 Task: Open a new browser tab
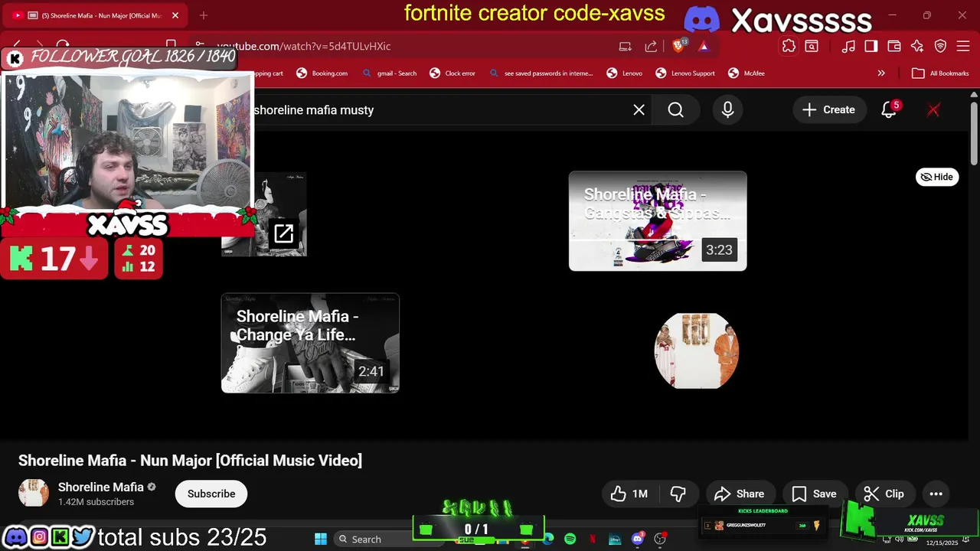click(x=203, y=15)
